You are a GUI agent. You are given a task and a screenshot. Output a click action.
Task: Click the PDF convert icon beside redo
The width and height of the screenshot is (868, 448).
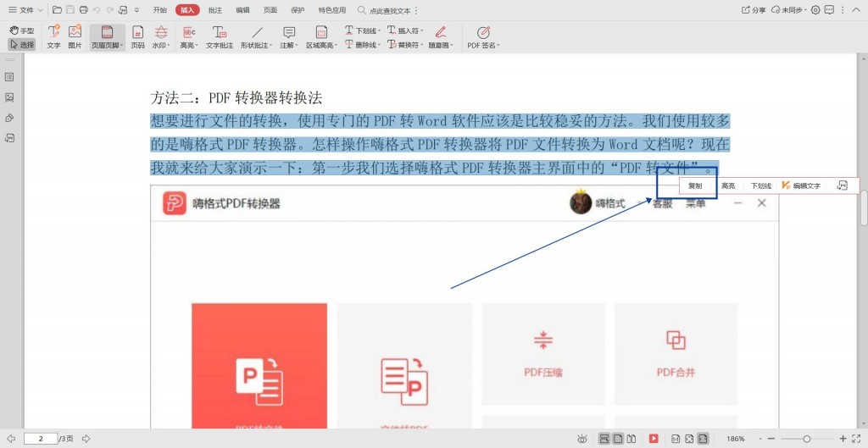pyautogui.click(x=123, y=10)
